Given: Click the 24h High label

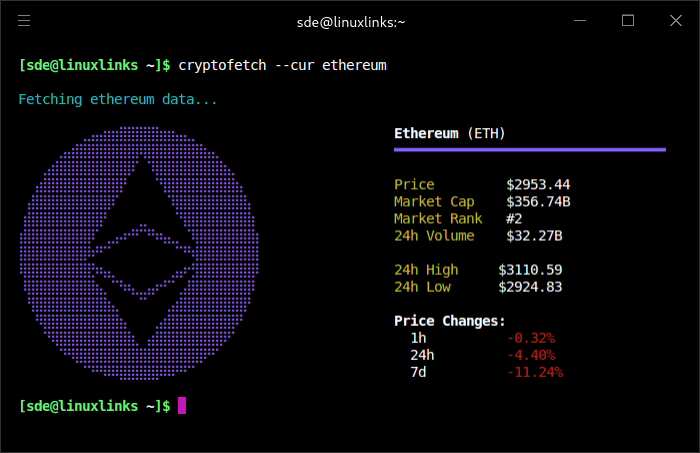Looking at the screenshot, I should (x=426, y=270).
